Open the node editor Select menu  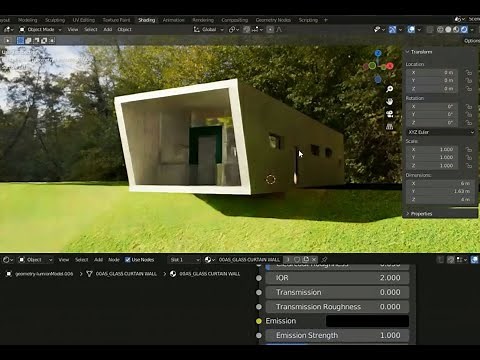point(81,260)
